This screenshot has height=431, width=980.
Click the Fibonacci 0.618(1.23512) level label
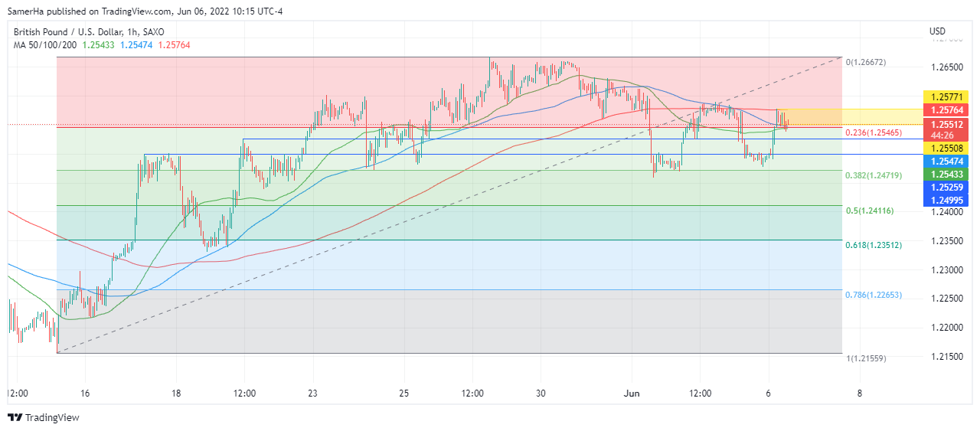click(x=873, y=246)
